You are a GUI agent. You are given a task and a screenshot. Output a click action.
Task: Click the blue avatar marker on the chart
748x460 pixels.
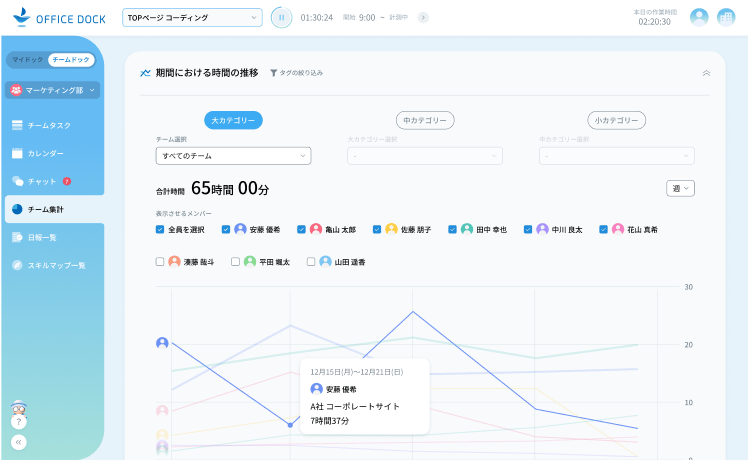pos(162,343)
